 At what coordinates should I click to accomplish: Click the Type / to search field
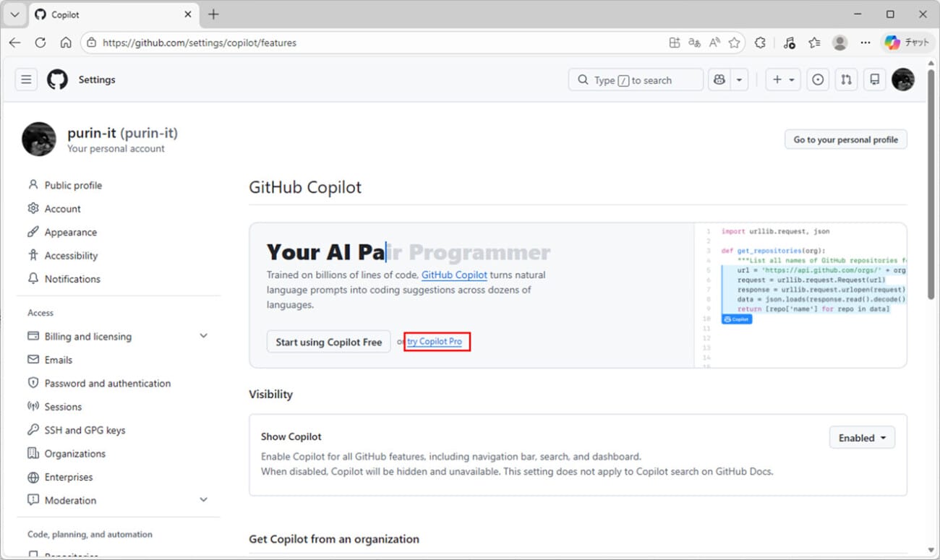pos(634,79)
